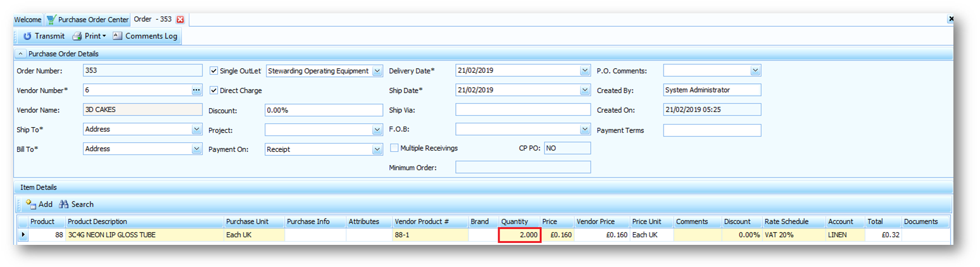Open the Ship To address dropdown
The image size is (980, 267).
tap(196, 130)
